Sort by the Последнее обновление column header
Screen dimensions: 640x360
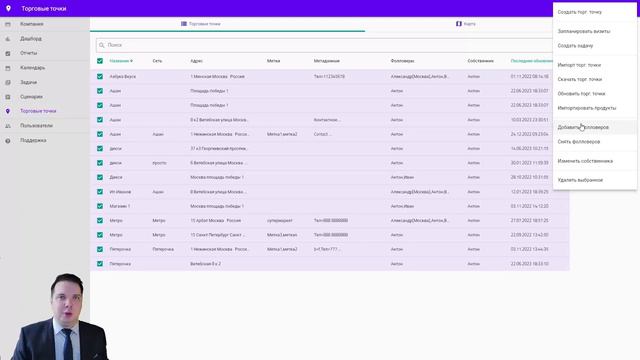[x=531, y=61]
